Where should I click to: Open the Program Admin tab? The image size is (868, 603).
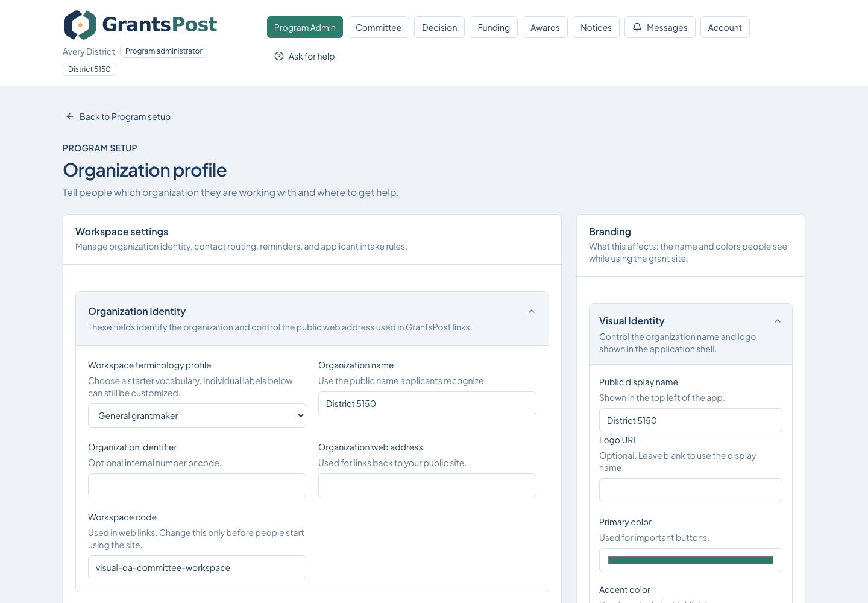click(305, 27)
